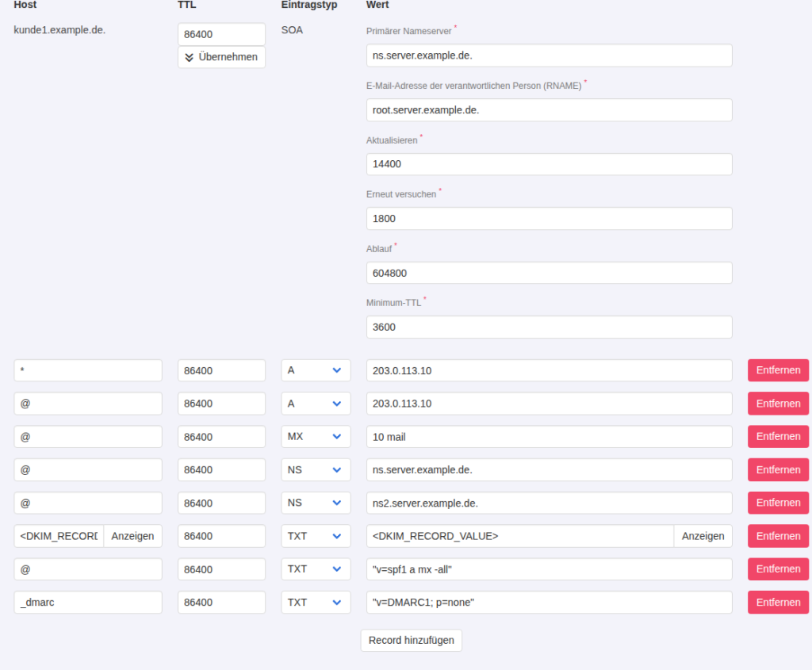Click the host field containing asterisk
The image size is (812, 670).
88,371
